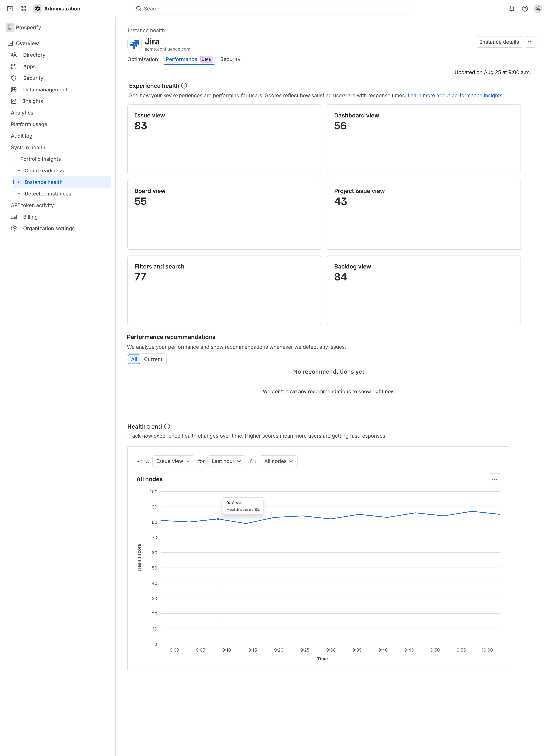
Task: Open the Issue view dropdown
Action: pyautogui.click(x=173, y=461)
